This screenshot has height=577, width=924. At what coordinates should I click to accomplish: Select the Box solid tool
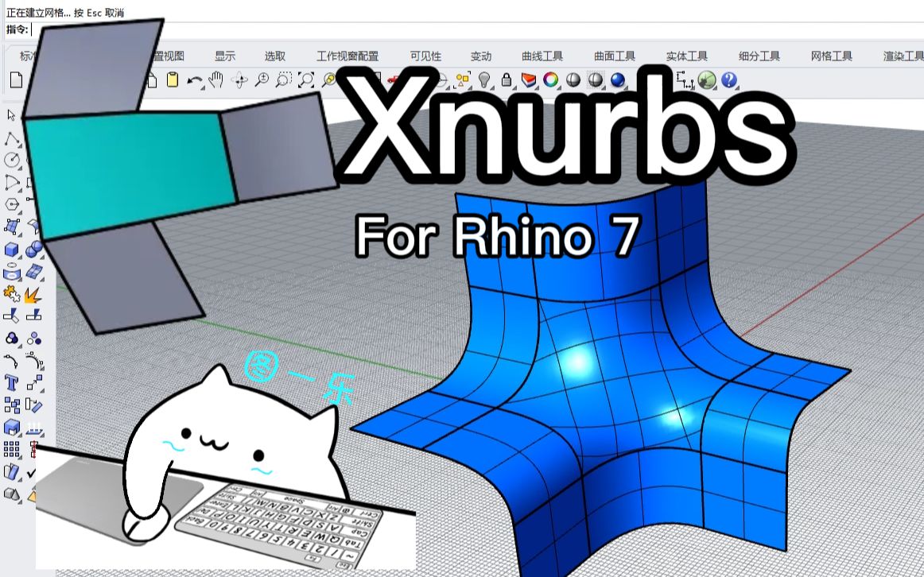(x=11, y=250)
